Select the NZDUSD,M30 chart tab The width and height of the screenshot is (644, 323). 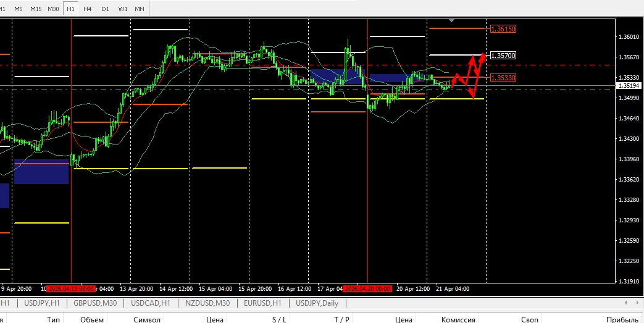click(207, 303)
